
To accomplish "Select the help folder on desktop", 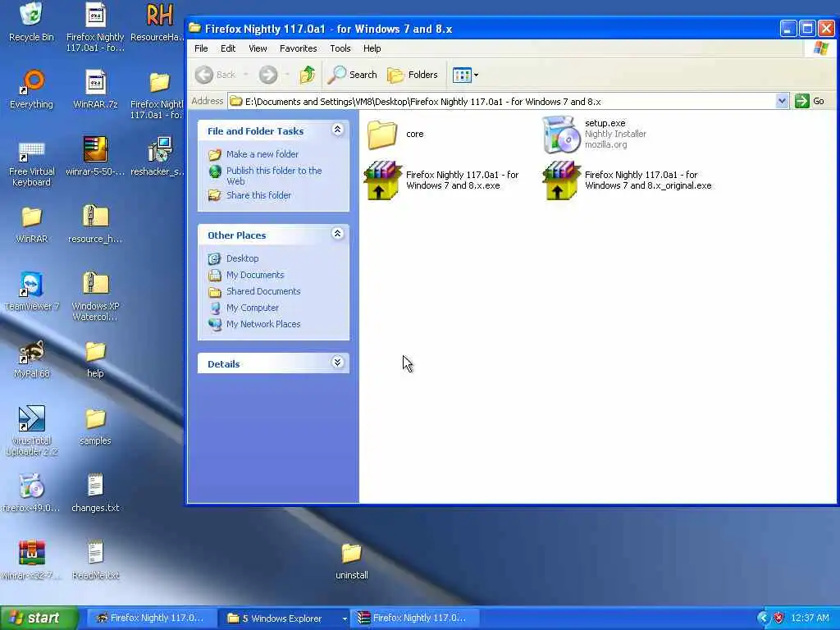I will (x=95, y=358).
